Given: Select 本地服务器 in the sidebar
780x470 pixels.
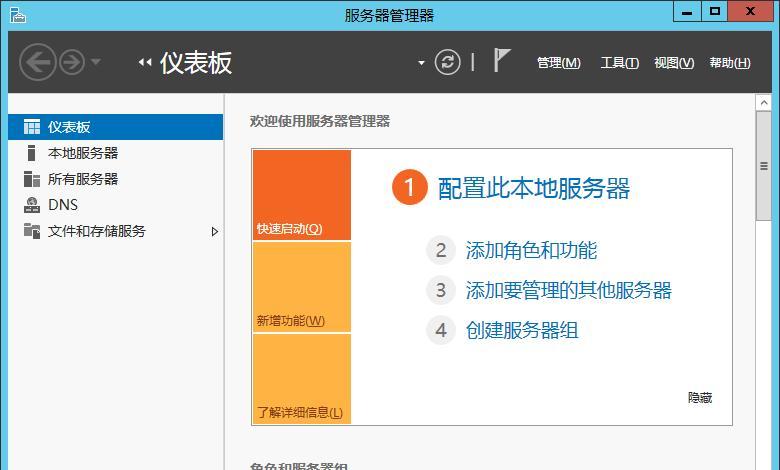Looking at the screenshot, I should 115,153.
